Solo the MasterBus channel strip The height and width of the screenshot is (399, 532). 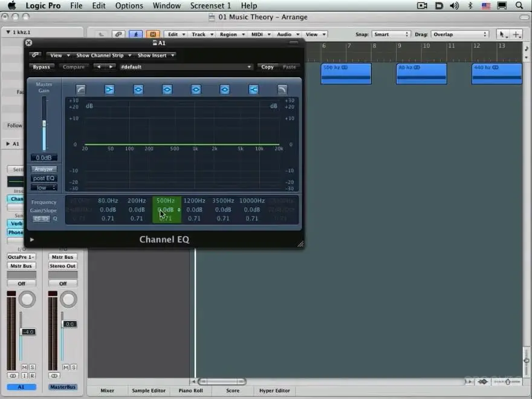[x=74, y=368]
